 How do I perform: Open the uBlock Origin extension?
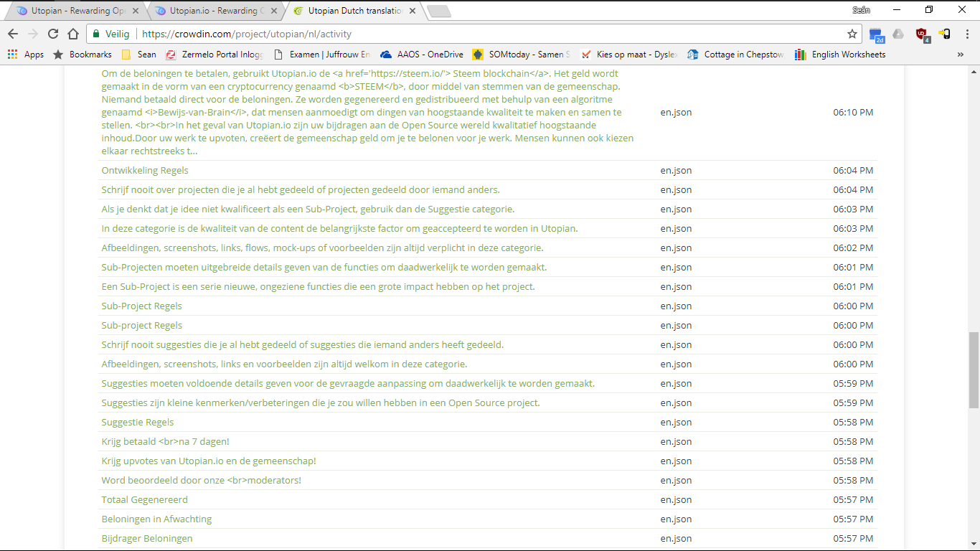click(x=922, y=34)
